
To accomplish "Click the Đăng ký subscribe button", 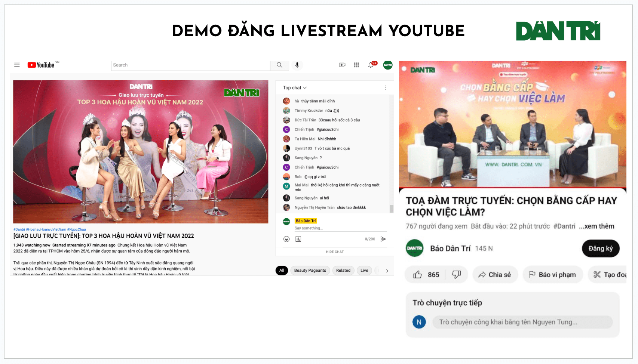I will [x=601, y=249].
